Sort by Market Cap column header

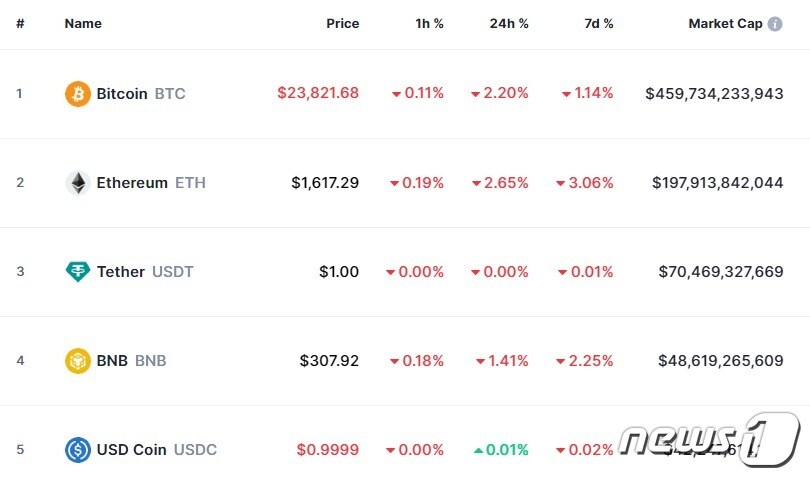click(x=725, y=23)
